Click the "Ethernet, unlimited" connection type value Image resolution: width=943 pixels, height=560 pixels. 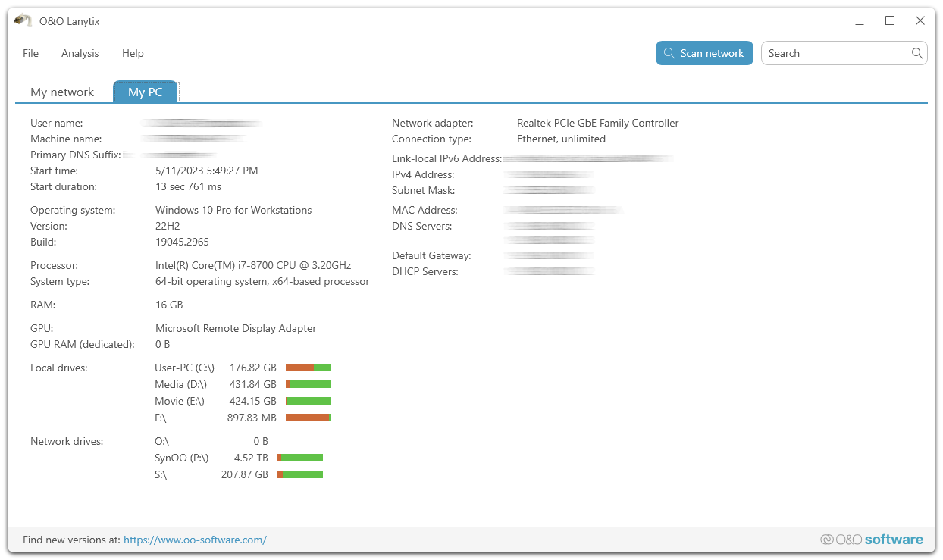[x=561, y=139]
